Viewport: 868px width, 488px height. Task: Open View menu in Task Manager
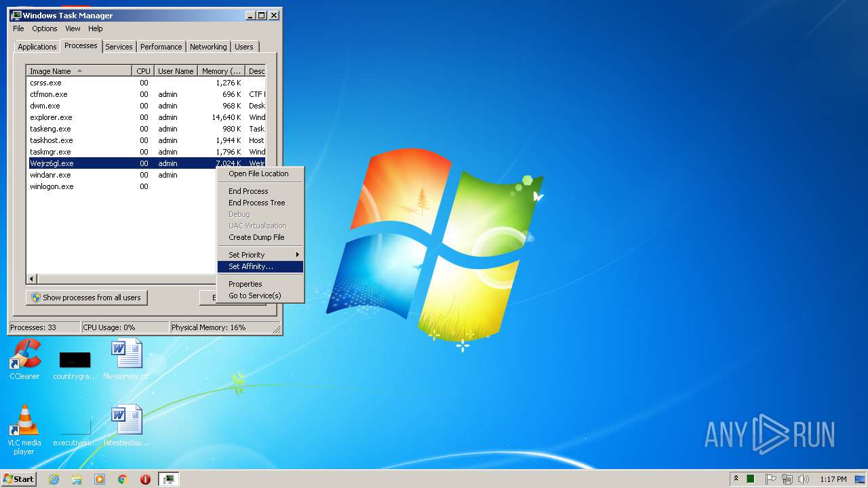pyautogui.click(x=73, y=28)
